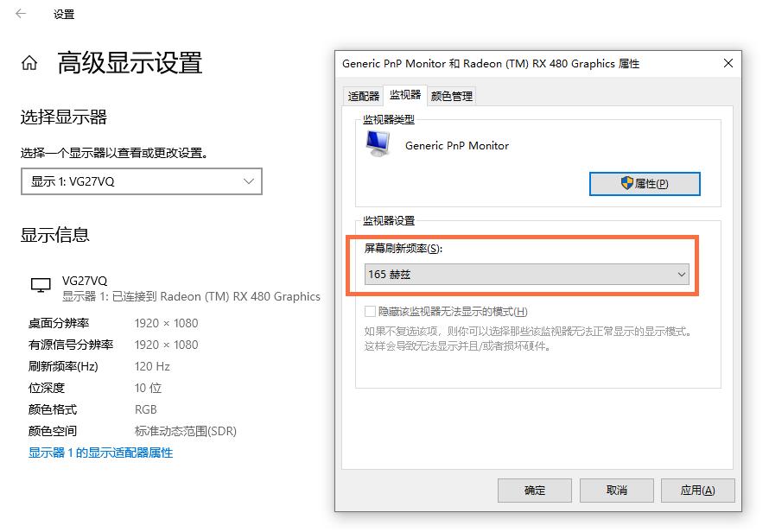The image size is (769, 532).
Task: Click 确定 to confirm the settings
Action: tap(534, 490)
